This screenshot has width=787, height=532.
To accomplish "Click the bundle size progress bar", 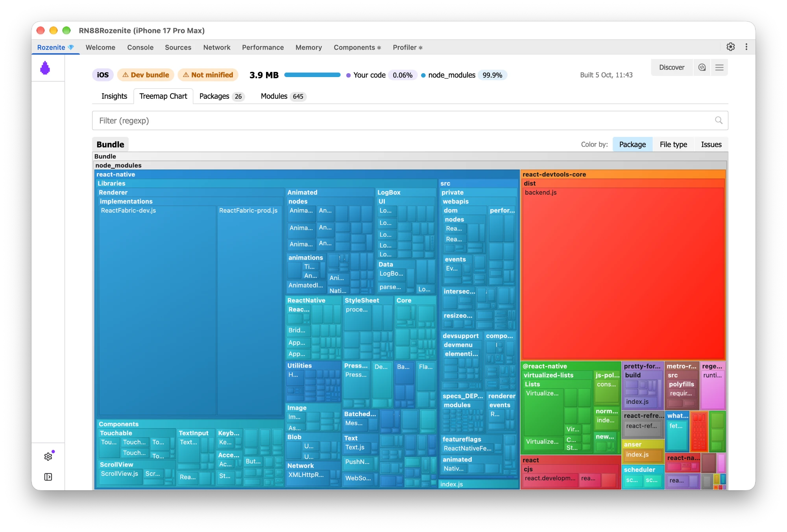I will pos(312,75).
